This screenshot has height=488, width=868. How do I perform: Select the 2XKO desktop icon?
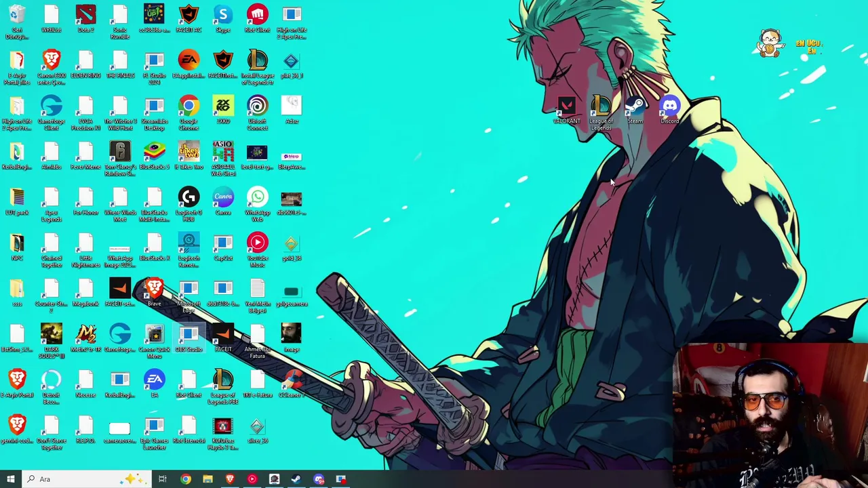click(x=223, y=110)
